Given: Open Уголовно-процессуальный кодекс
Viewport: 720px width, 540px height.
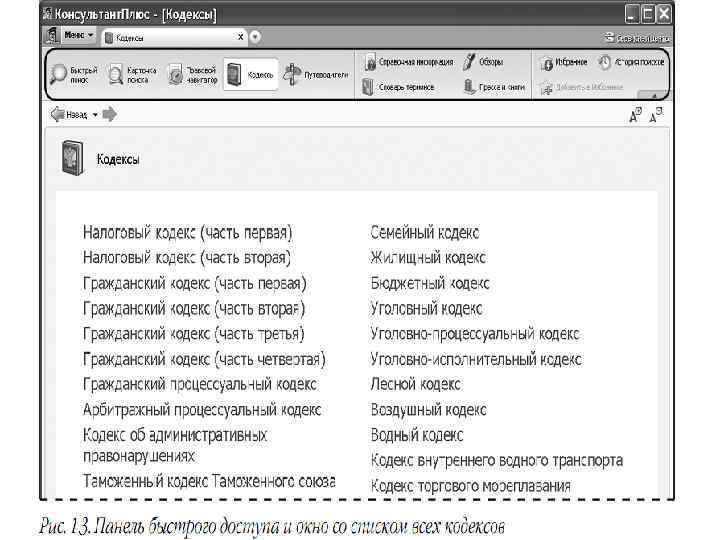Looking at the screenshot, I should point(475,334).
